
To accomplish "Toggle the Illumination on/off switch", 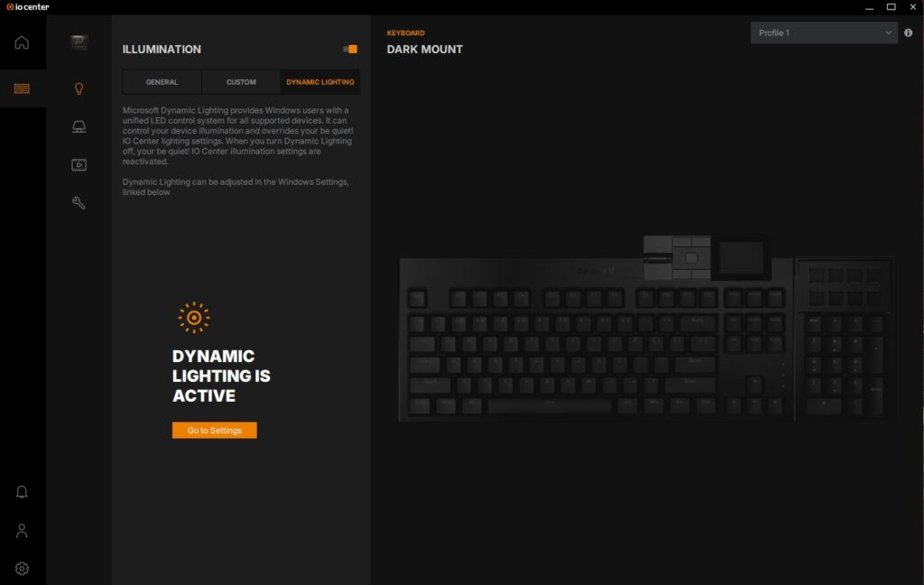I will click(x=350, y=49).
